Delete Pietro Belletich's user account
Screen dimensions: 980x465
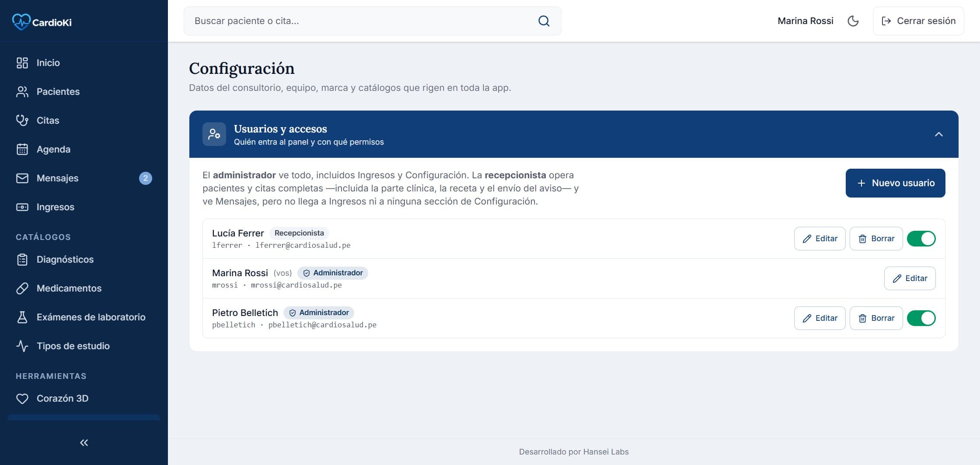tap(876, 318)
